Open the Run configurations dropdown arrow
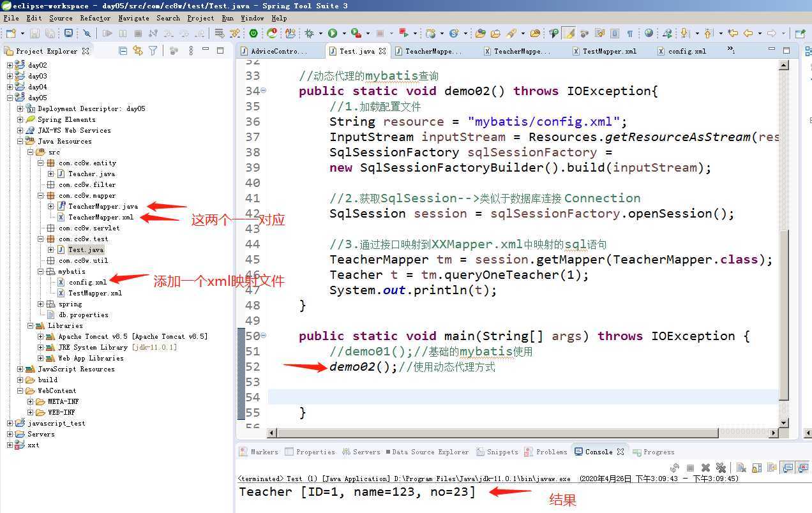Image resolution: width=812 pixels, height=513 pixels. pos(344,33)
